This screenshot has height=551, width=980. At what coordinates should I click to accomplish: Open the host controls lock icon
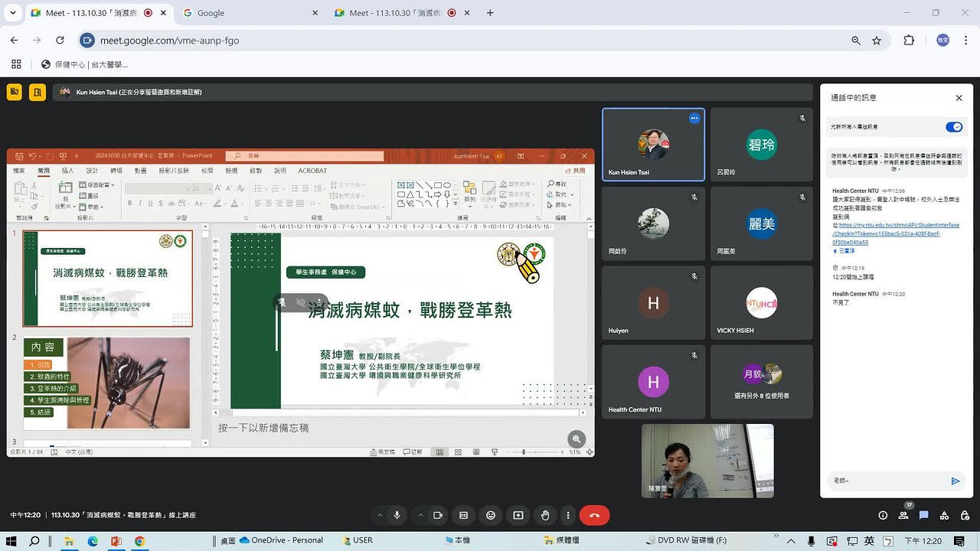(964, 515)
